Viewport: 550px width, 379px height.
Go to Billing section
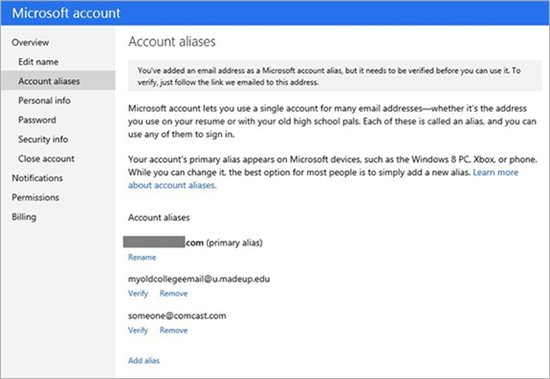click(x=24, y=217)
